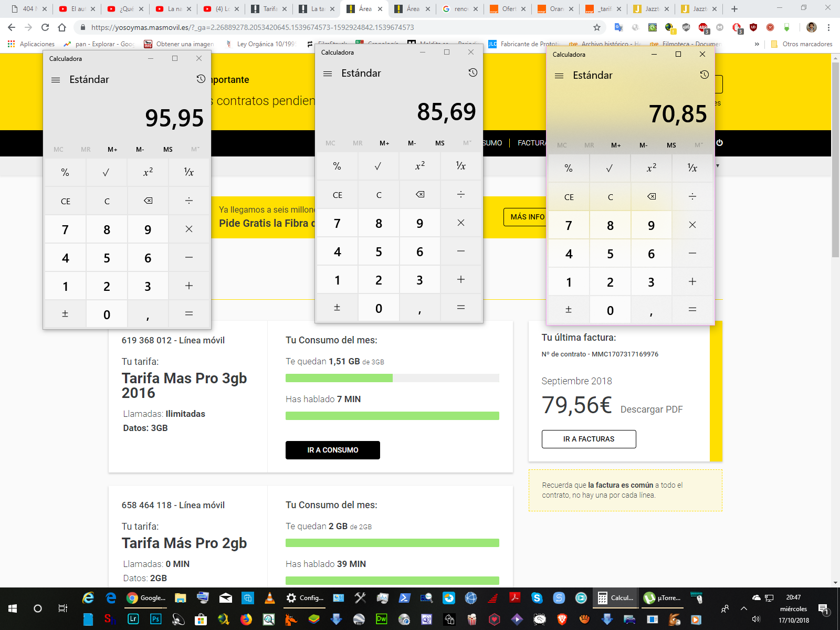Click Chrome's home page icon
840x630 pixels.
click(62, 27)
